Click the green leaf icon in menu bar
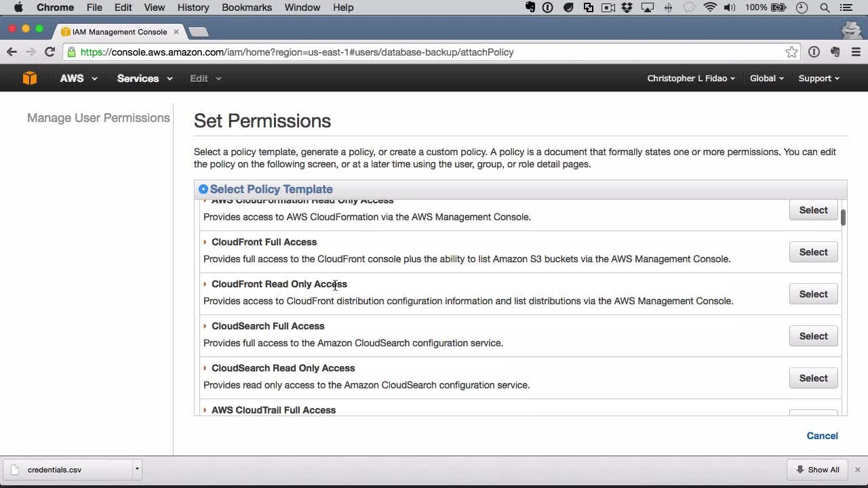The width and height of the screenshot is (868, 488). coord(568,7)
